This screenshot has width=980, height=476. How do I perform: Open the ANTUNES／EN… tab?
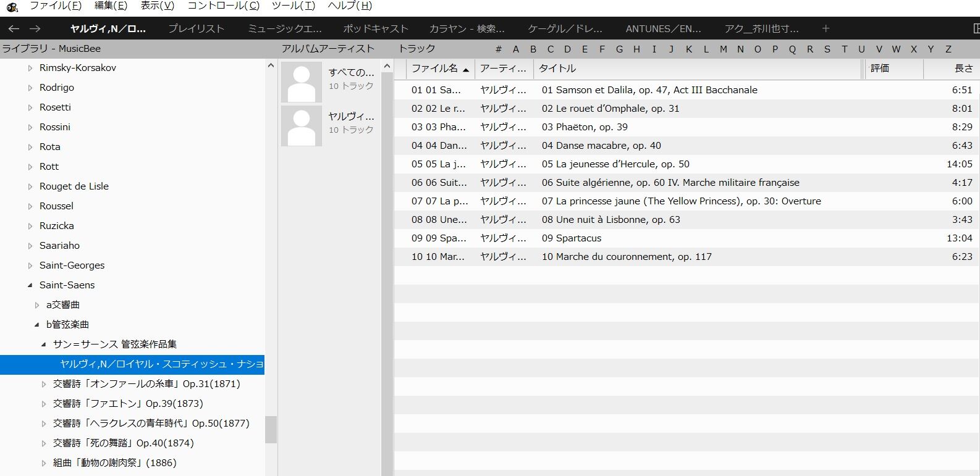point(663,28)
